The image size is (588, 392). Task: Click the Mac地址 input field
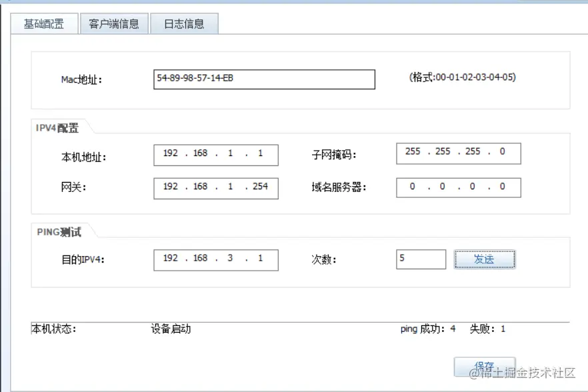265,79
